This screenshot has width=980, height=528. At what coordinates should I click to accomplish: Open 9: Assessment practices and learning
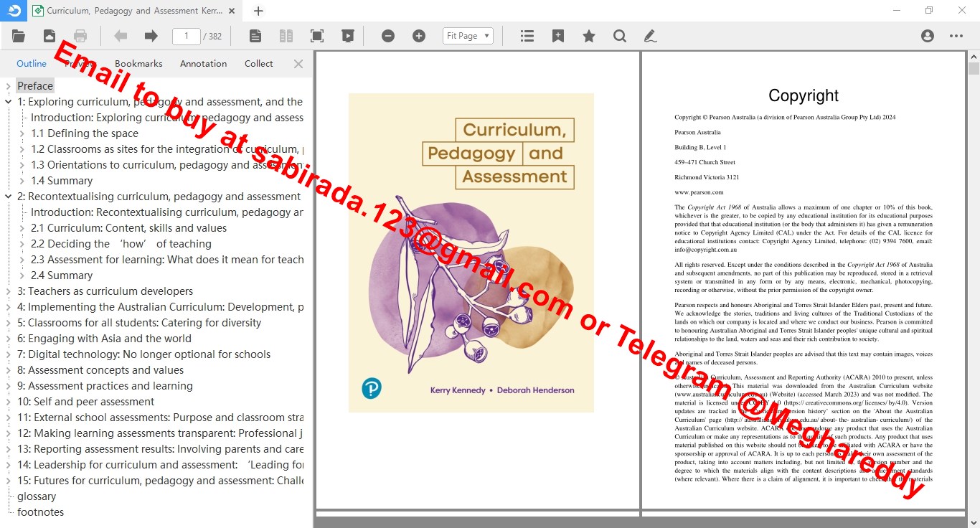tap(105, 386)
